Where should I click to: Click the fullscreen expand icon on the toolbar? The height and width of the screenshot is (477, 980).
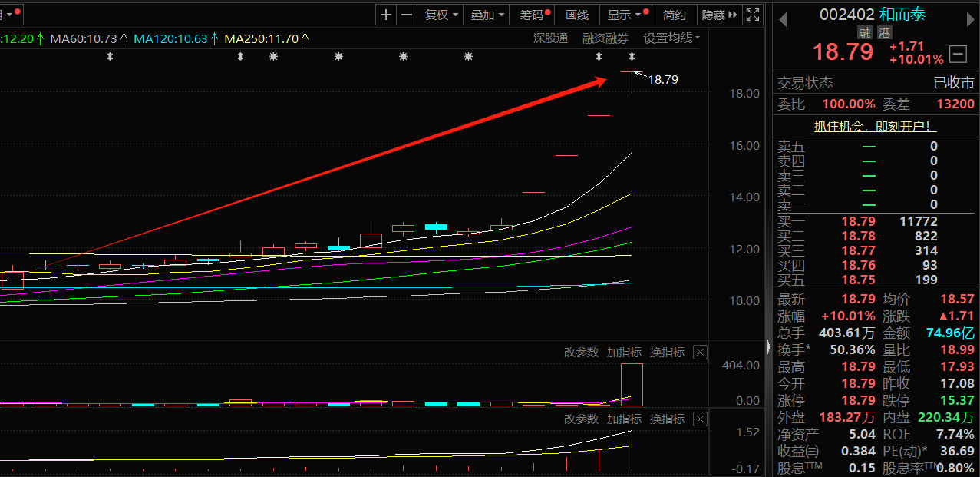(x=752, y=14)
